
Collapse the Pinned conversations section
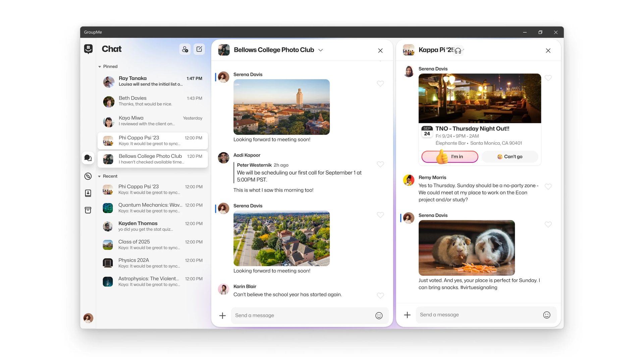[100, 66]
